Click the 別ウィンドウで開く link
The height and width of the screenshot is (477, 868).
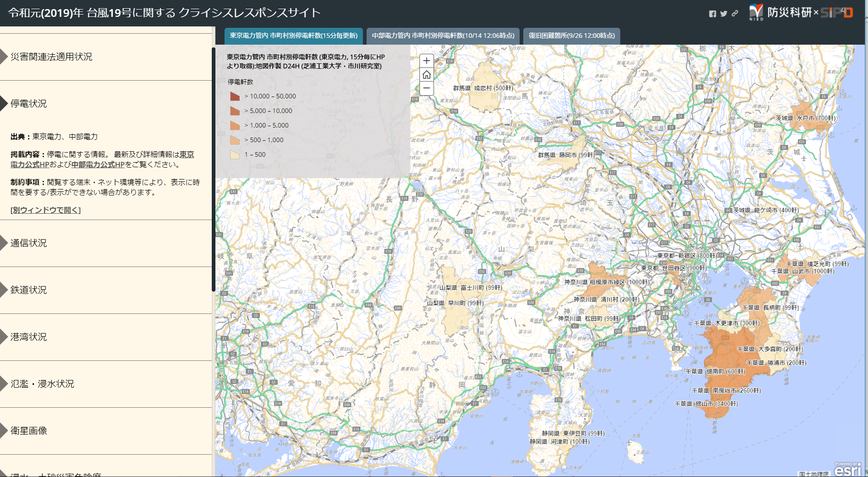coord(46,210)
